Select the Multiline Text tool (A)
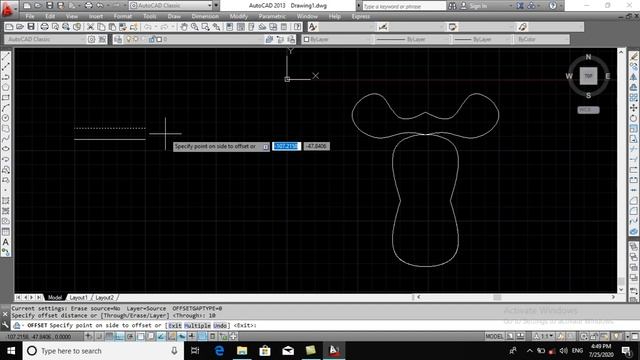 click(x=6, y=242)
